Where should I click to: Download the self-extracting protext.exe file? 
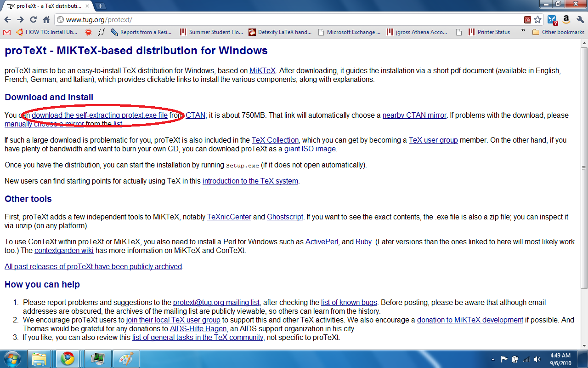(x=100, y=115)
